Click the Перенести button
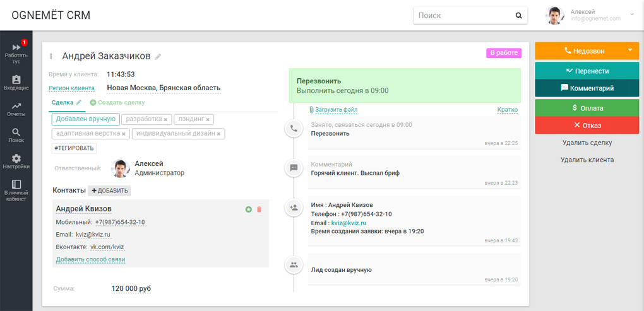The width and height of the screenshot is (644, 311). (x=587, y=71)
